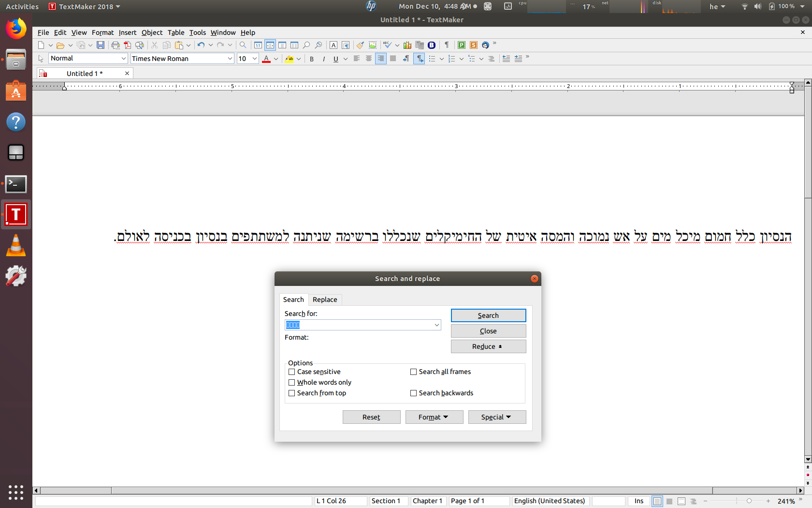
Task: Open the Format menu in menu bar
Action: (102, 32)
